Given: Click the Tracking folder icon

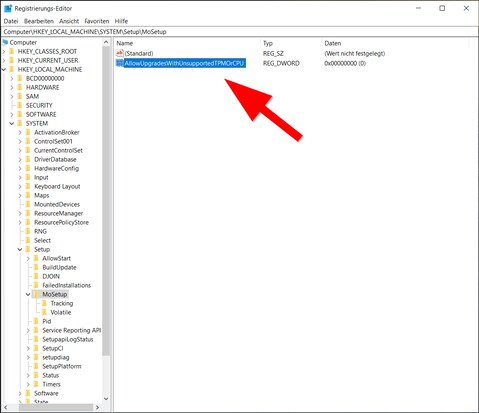Looking at the screenshot, I should point(44,303).
